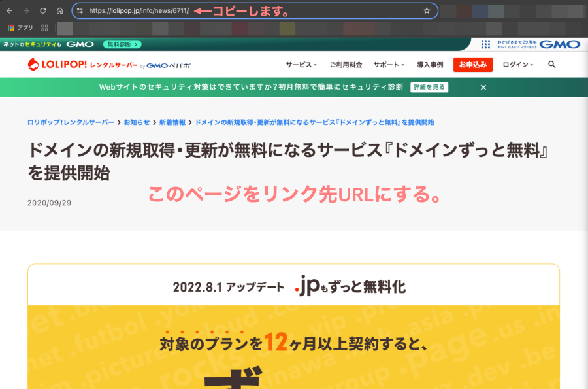
Task: Open the ご利用料金 pricing page
Action: (346, 65)
